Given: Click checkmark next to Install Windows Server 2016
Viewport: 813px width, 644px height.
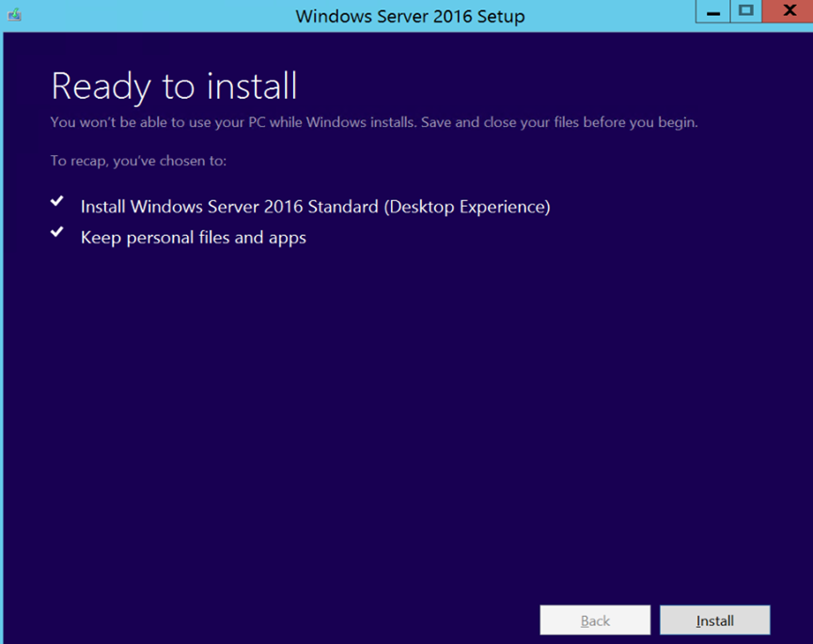Looking at the screenshot, I should (x=57, y=200).
